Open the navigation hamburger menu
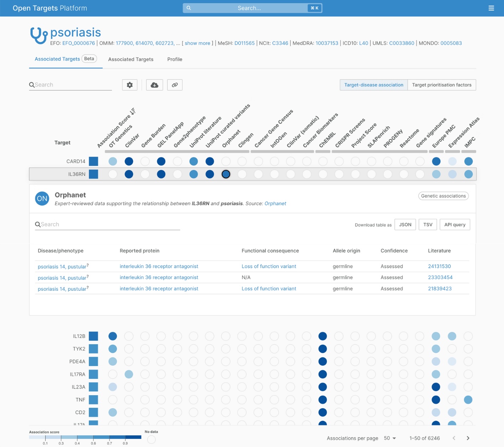This screenshot has width=504, height=447. point(491,8)
